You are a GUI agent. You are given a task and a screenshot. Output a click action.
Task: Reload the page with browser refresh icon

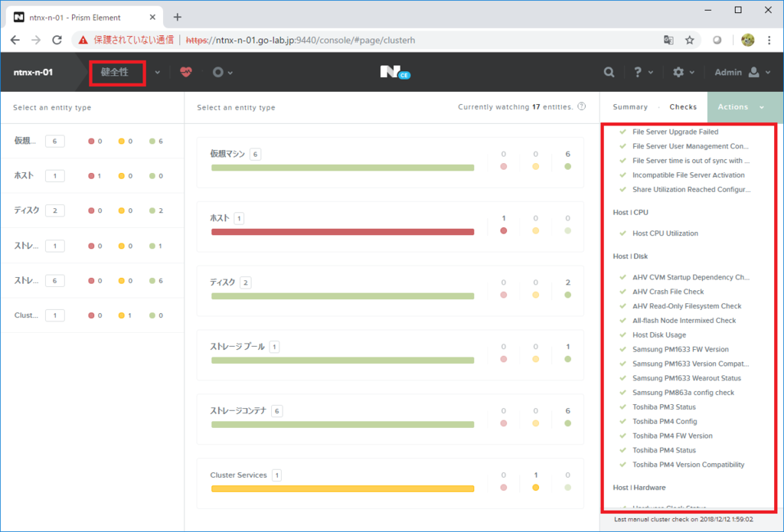(x=57, y=40)
